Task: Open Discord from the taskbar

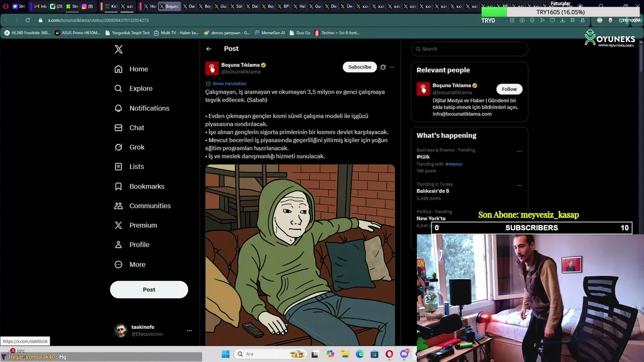Action: (x=404, y=354)
